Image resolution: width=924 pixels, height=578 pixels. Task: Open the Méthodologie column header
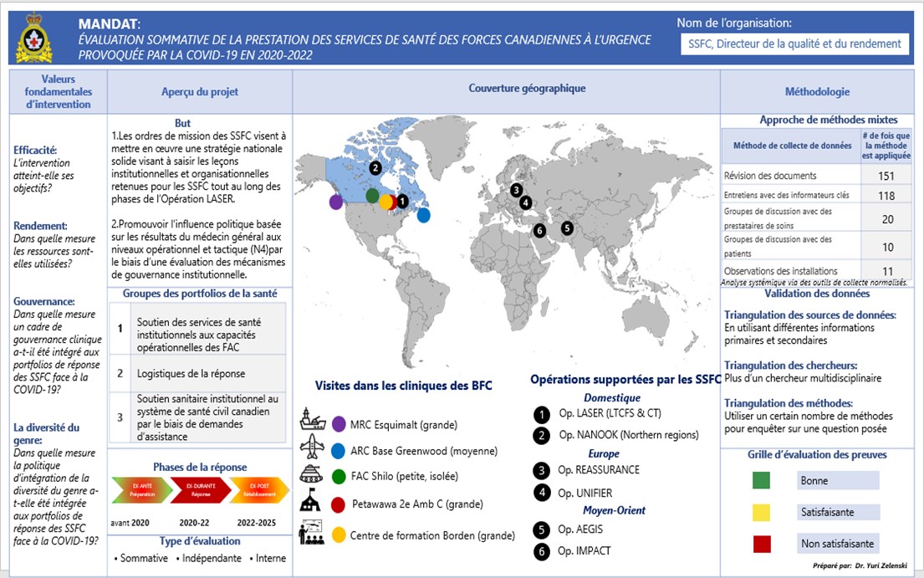point(817,92)
